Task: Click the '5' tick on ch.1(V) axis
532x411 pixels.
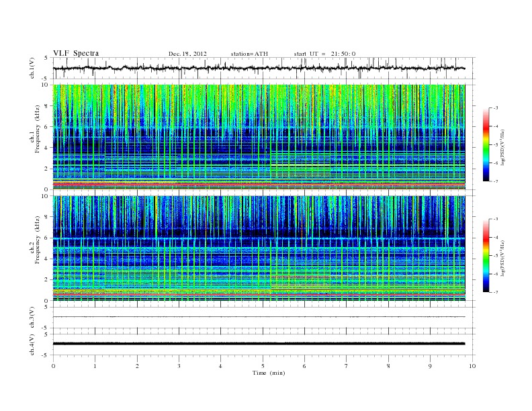Action: tap(46, 58)
